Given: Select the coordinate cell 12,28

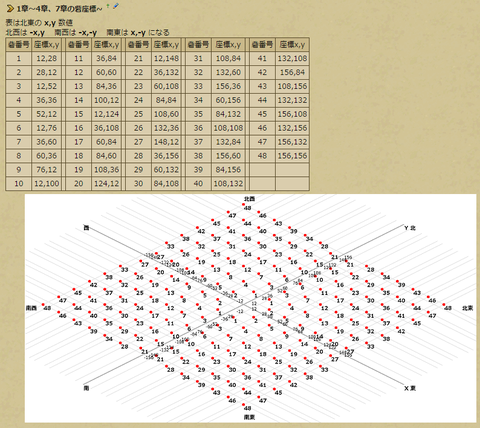Looking at the screenshot, I should point(47,58).
